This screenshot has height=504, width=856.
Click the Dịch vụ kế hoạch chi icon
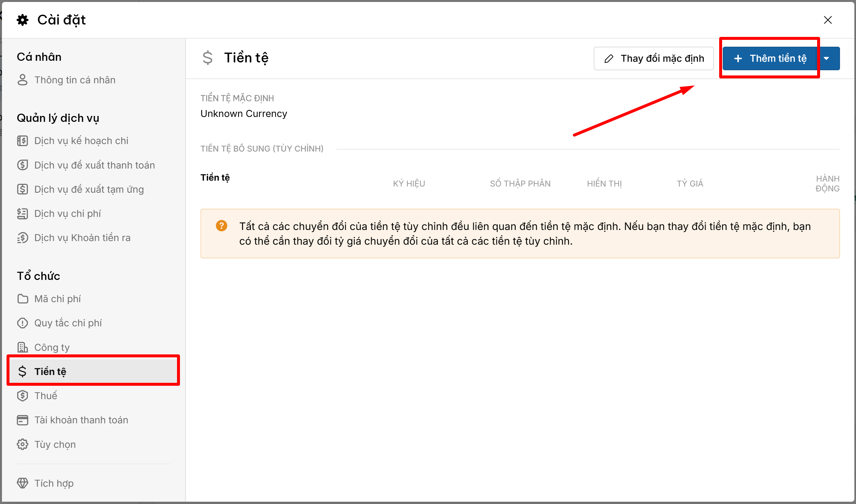(23, 140)
